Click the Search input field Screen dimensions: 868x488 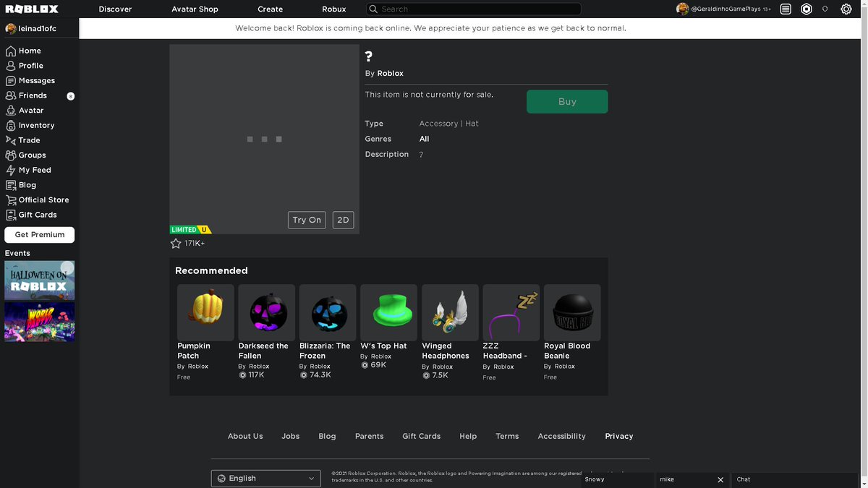pos(474,9)
